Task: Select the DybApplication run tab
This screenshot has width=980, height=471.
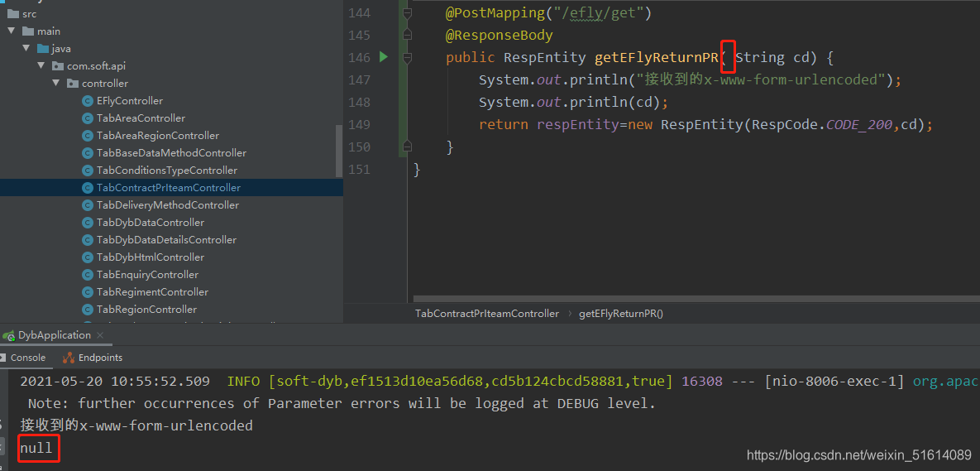Action: 55,335
